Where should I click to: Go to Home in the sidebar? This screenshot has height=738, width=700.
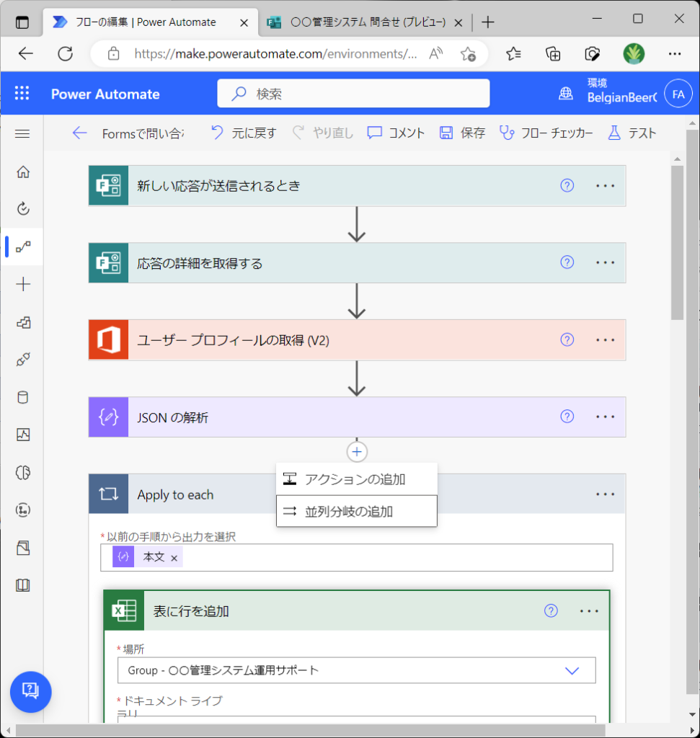click(23, 172)
